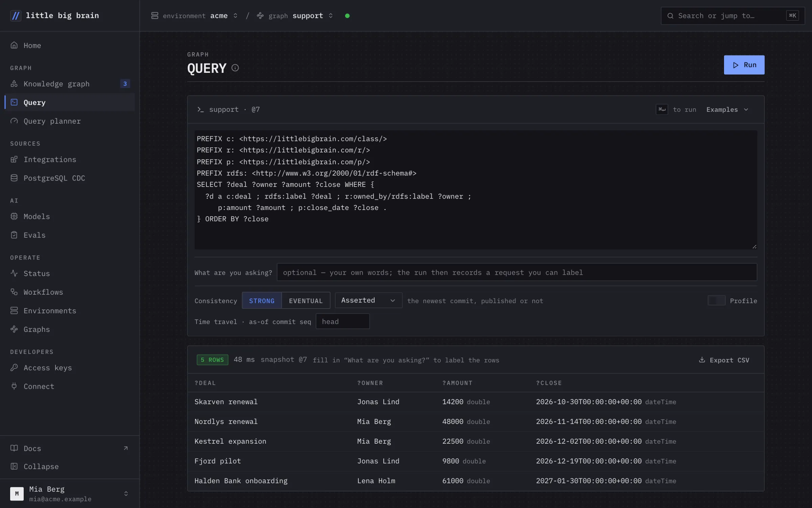Image resolution: width=812 pixels, height=508 pixels.
Task: Go to Access keys
Action: tap(69, 367)
